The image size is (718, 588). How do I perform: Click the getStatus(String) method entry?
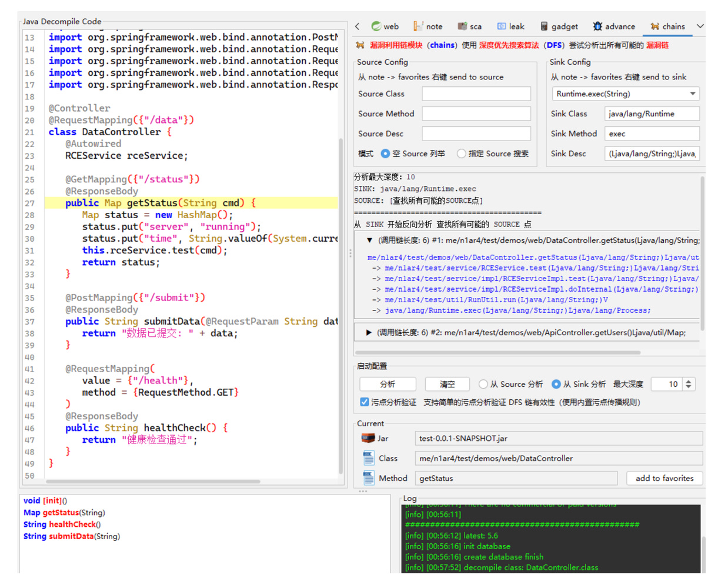[x=64, y=513]
